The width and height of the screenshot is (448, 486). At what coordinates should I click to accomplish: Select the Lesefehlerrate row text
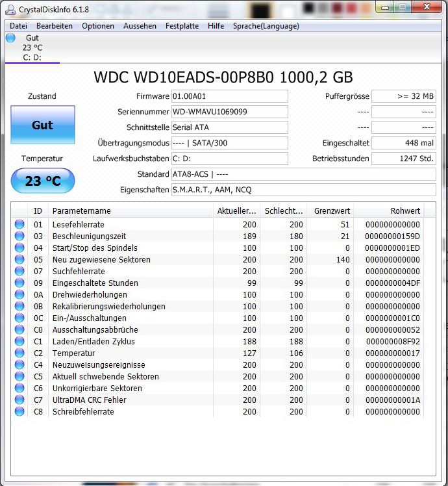coord(79,224)
